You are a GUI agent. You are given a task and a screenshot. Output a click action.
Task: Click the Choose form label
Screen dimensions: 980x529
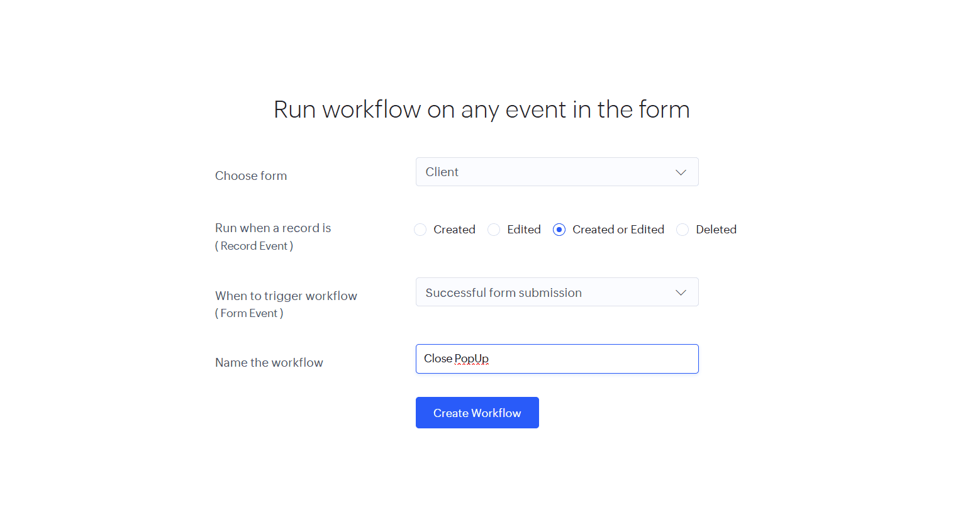point(251,175)
